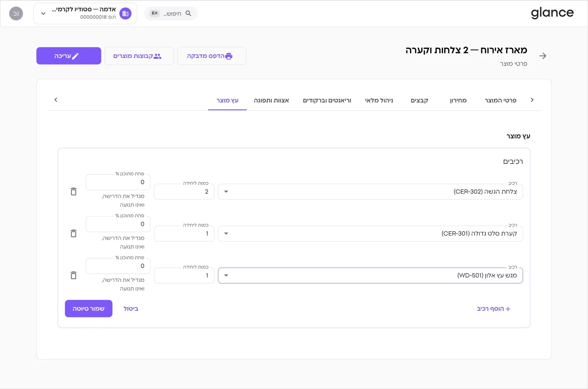Click the pencil icon in edit button
The height and width of the screenshot is (389, 588).
pos(75,56)
